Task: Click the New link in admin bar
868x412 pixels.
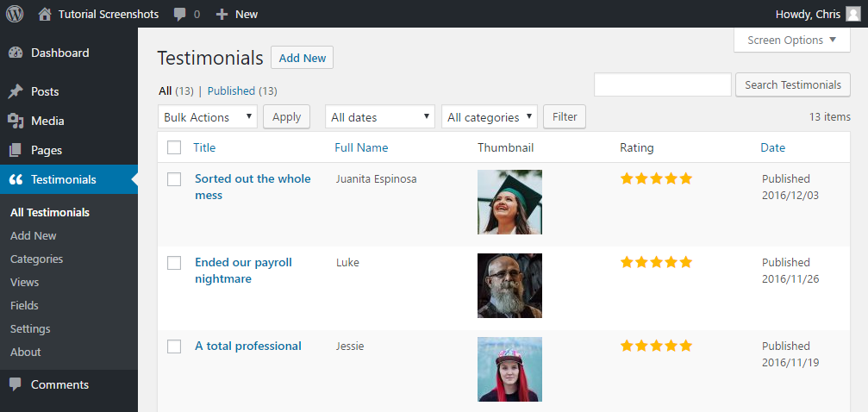Action: (247, 15)
